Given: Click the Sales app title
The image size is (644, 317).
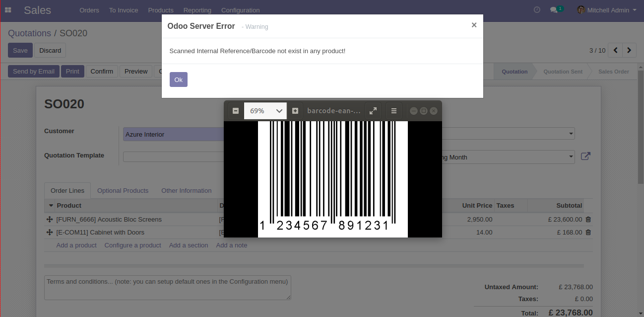Looking at the screenshot, I should 37,10.
